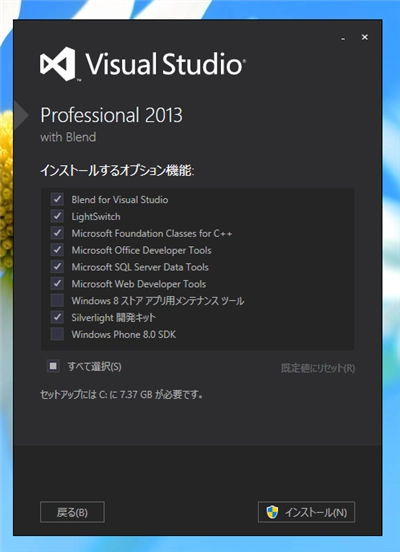Click the インストールするオプション機能 heading
The width and height of the screenshot is (400, 552).
pyautogui.click(x=117, y=171)
